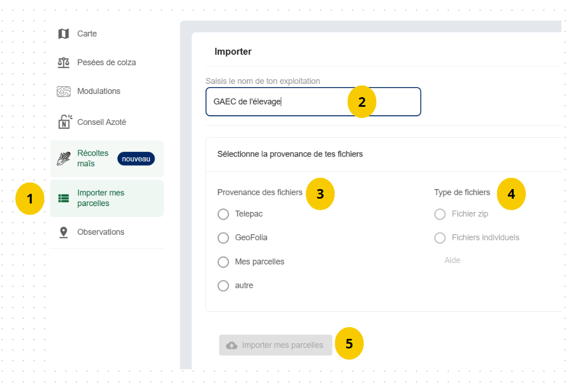
Task: Choose the Fichier zip radio option
Action: coord(440,214)
